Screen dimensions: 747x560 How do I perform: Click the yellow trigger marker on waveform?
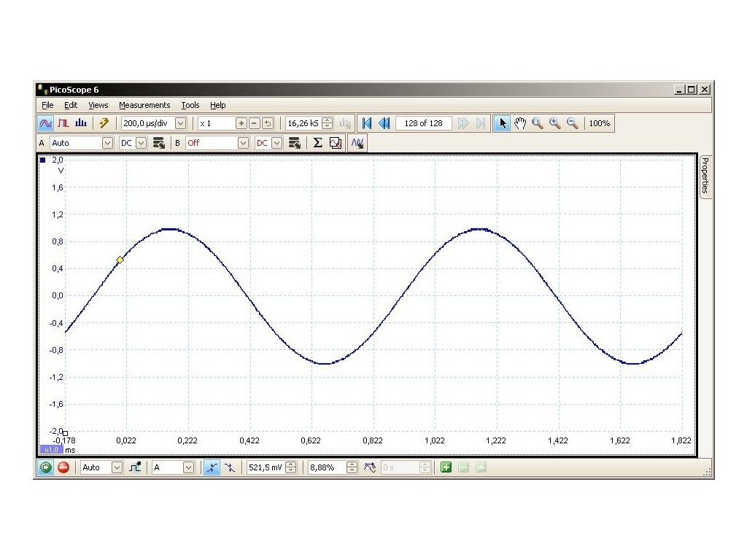coord(120,260)
